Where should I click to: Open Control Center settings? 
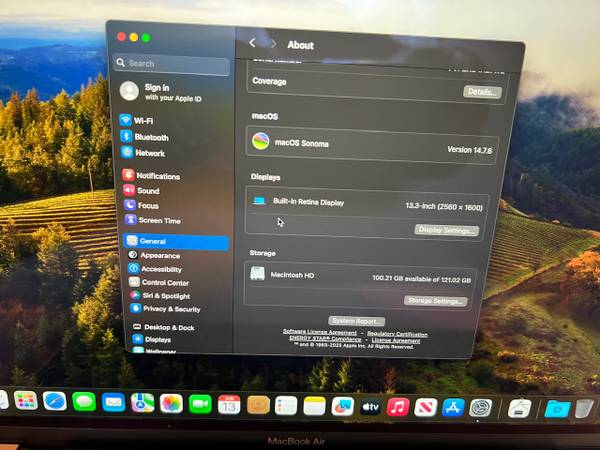click(159, 282)
